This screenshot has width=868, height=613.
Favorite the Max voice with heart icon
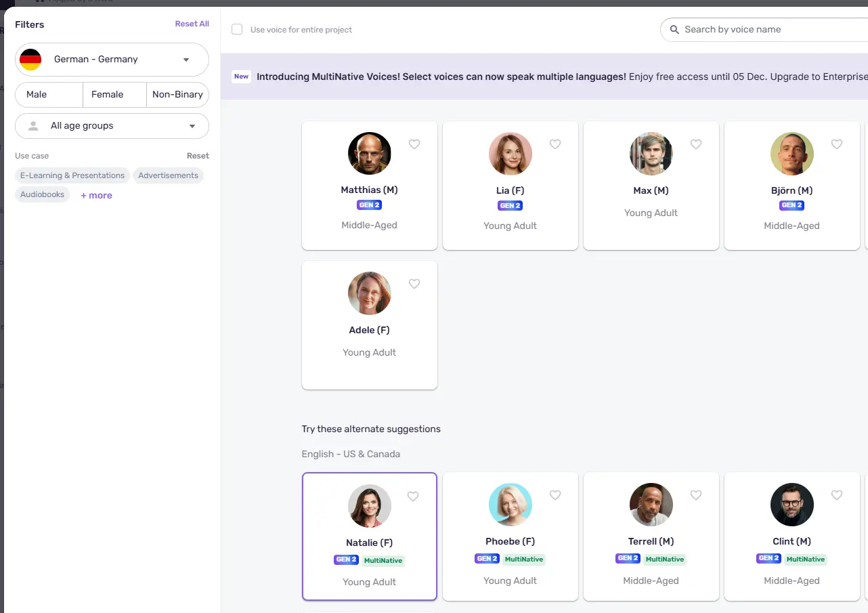(x=696, y=144)
